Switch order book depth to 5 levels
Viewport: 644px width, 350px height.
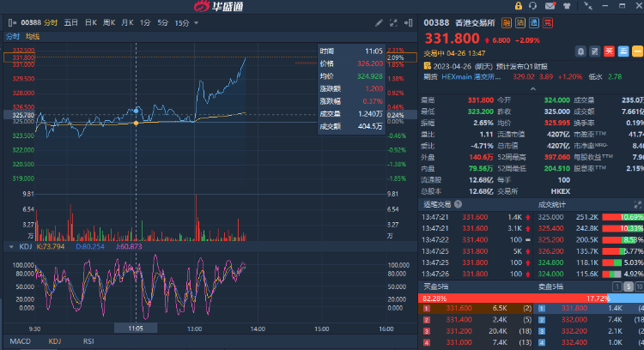(629, 286)
